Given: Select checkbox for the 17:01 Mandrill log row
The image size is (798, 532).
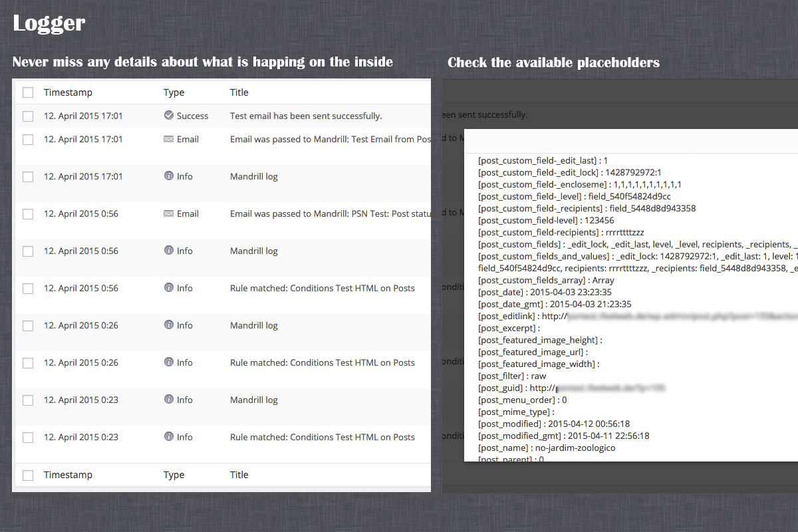Looking at the screenshot, I should point(28,177).
